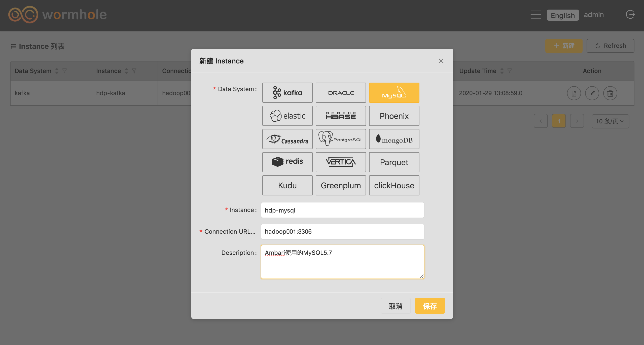
Task: Focus the Instance name text field
Action: [342, 210]
